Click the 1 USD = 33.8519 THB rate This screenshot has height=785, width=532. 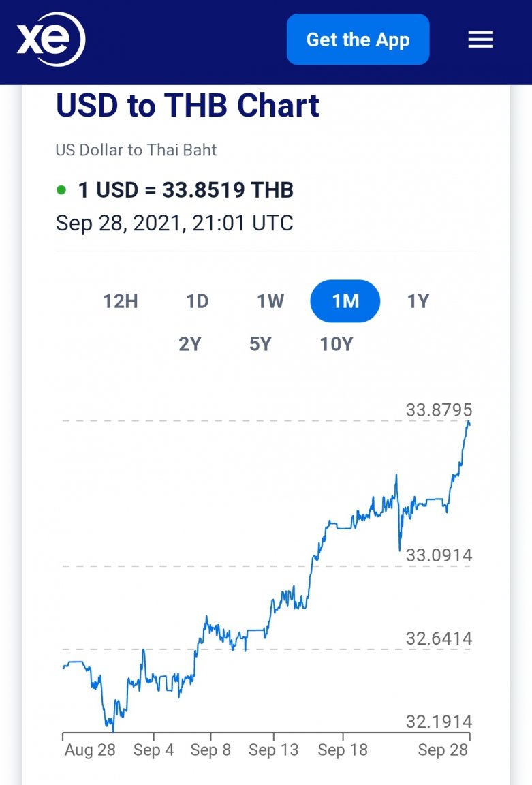pyautogui.click(x=186, y=189)
